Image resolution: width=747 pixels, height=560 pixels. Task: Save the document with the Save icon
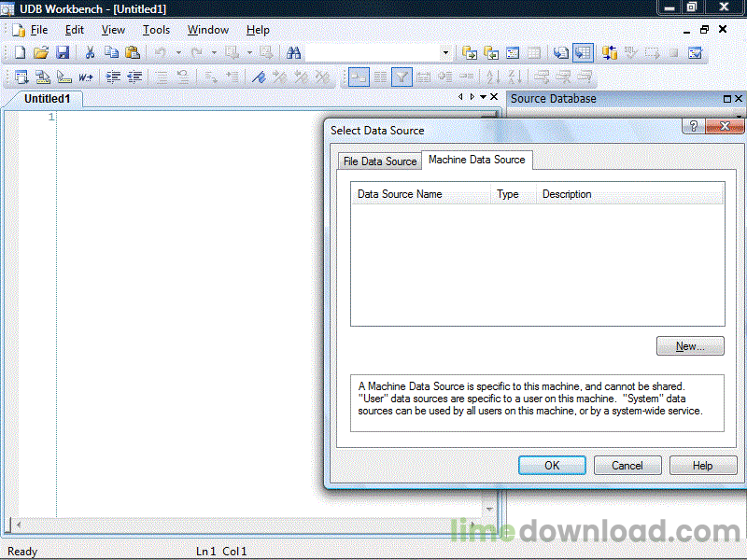pos(62,52)
